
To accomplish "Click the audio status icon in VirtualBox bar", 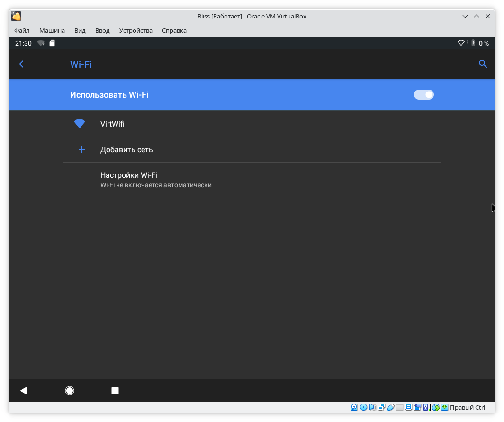I will [372, 407].
